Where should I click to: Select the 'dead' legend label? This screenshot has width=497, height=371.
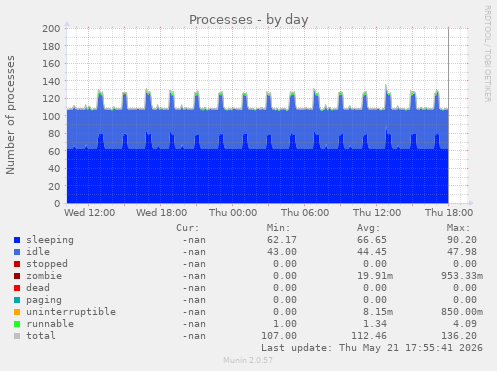pyautogui.click(x=38, y=288)
